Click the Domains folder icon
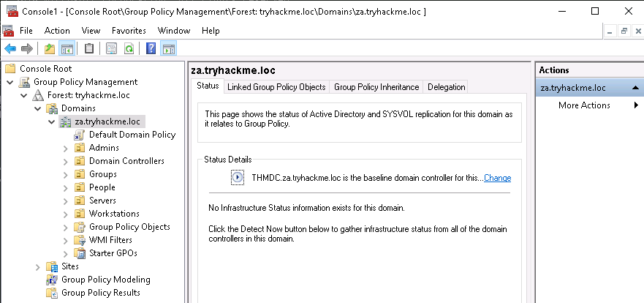Image resolution: width=644 pixels, height=303 pixels. point(52,108)
